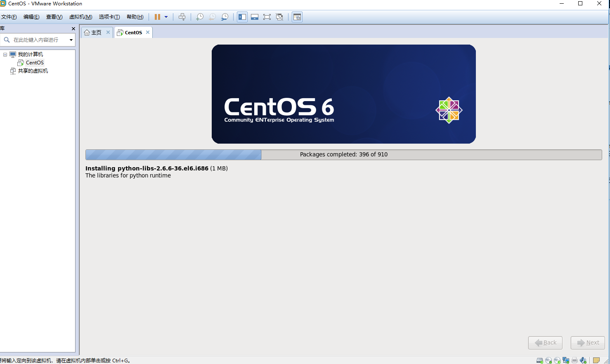Click the 'Installing python-libs-2.6.6-36.el6.i686' text
610x364 pixels.
(147, 168)
